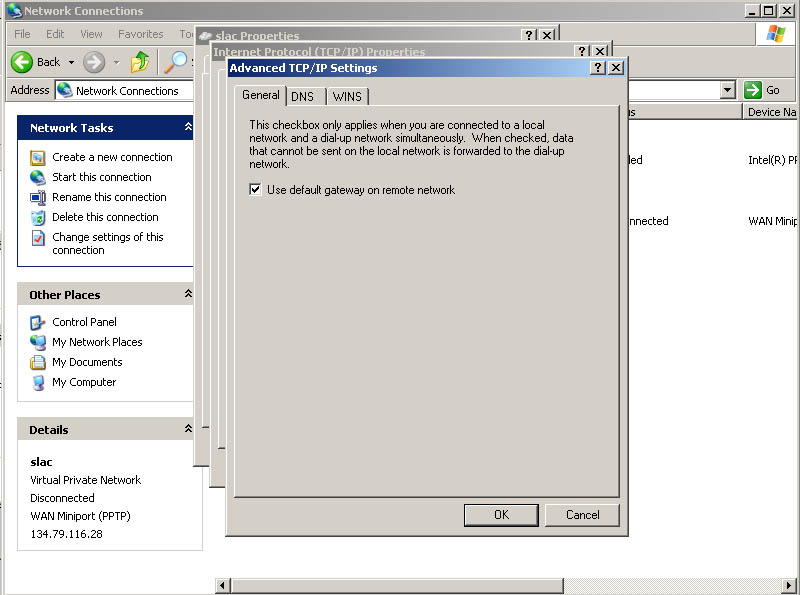800x595 pixels.
Task: Open the Edit menu
Action: point(55,34)
